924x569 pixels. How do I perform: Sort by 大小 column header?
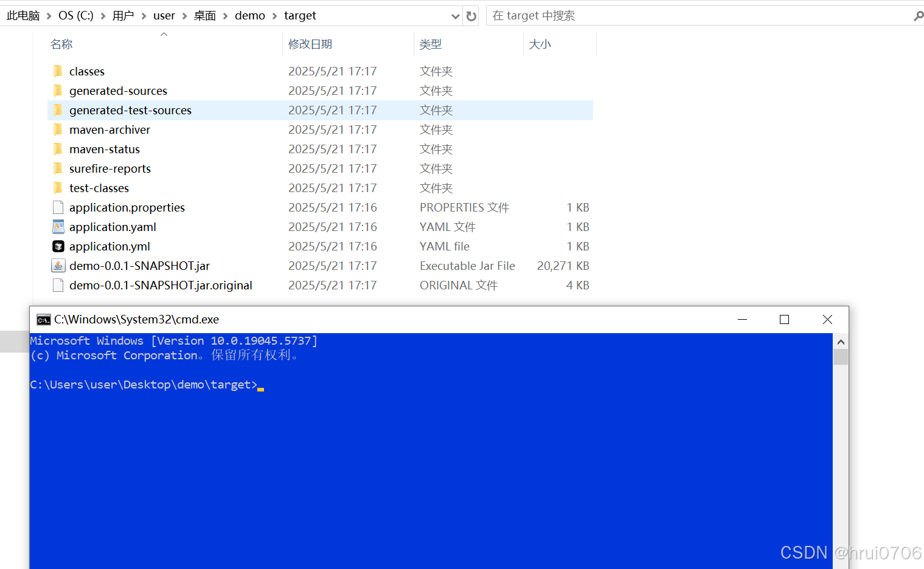[x=540, y=44]
